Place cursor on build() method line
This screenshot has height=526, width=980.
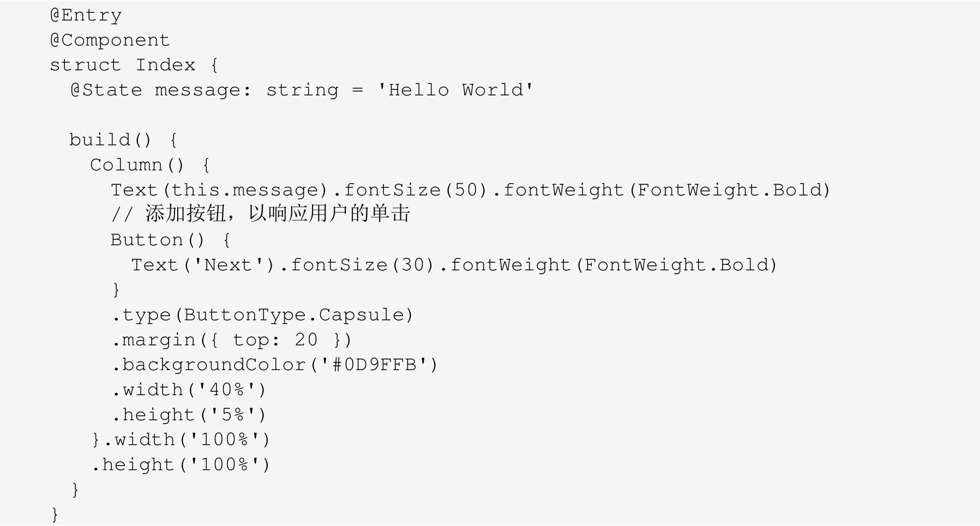pos(123,140)
